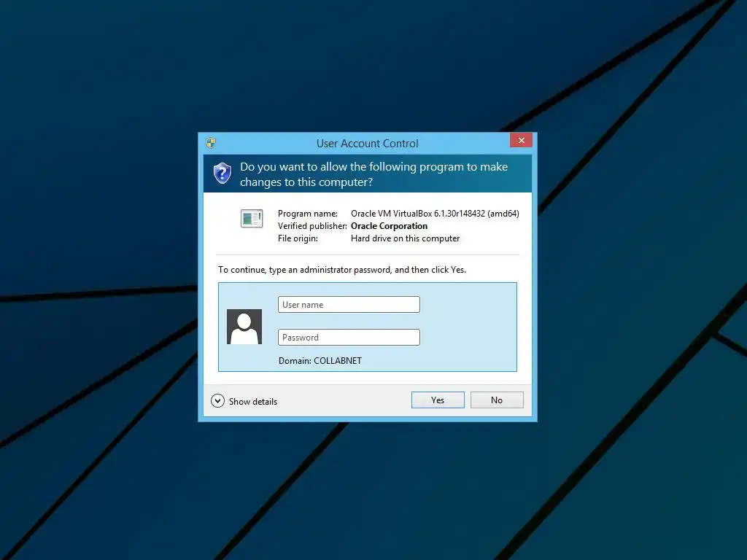Click the No button
747x560 pixels.
(x=497, y=400)
